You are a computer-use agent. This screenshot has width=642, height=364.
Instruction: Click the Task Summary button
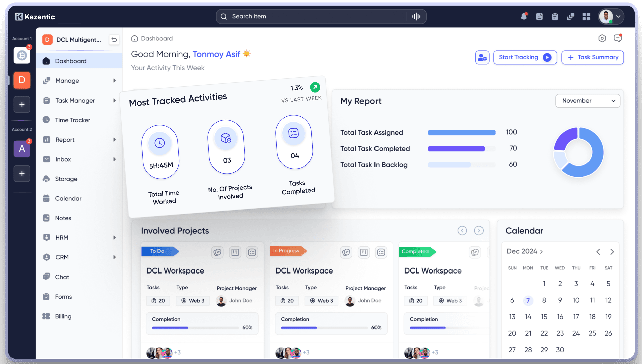pyautogui.click(x=593, y=57)
